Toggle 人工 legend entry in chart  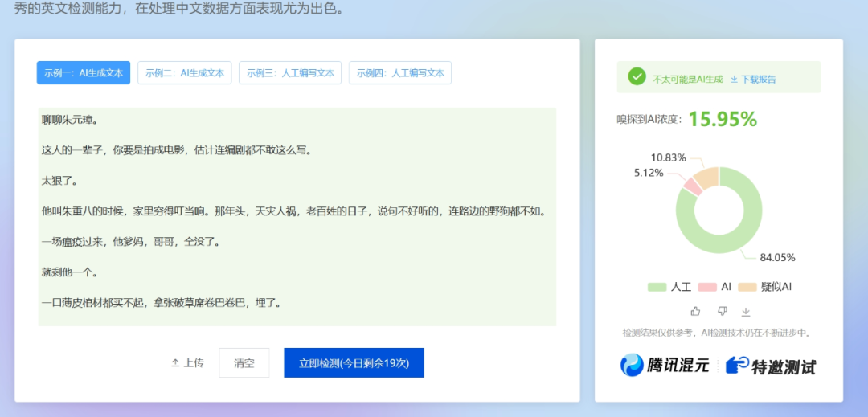669,287
